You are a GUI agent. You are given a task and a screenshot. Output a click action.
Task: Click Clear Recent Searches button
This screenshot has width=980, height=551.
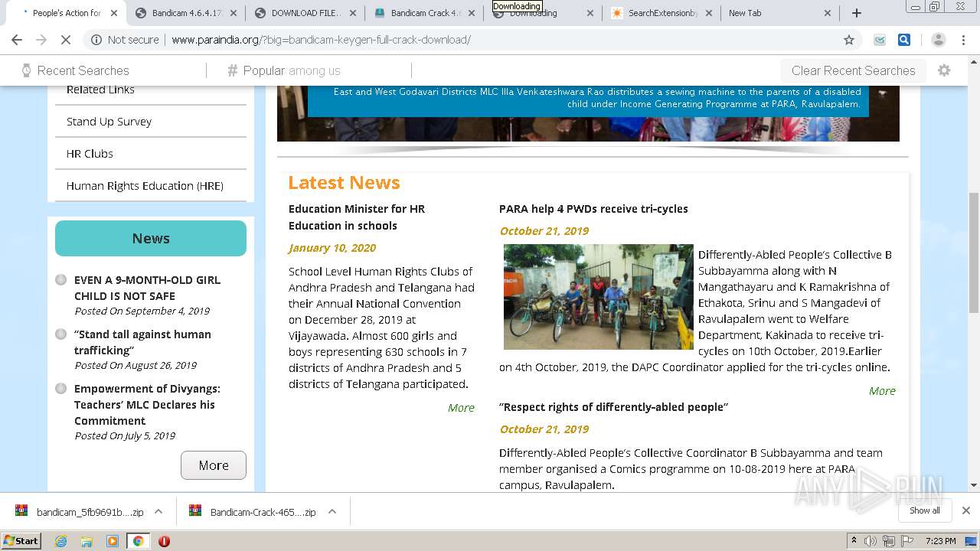(x=853, y=70)
